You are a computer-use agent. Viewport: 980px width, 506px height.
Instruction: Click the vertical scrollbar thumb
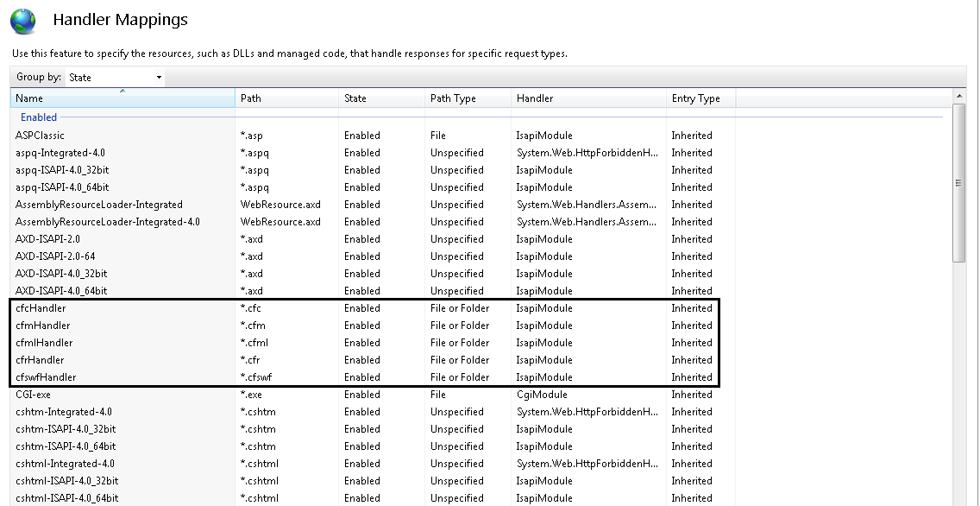pyautogui.click(x=959, y=181)
